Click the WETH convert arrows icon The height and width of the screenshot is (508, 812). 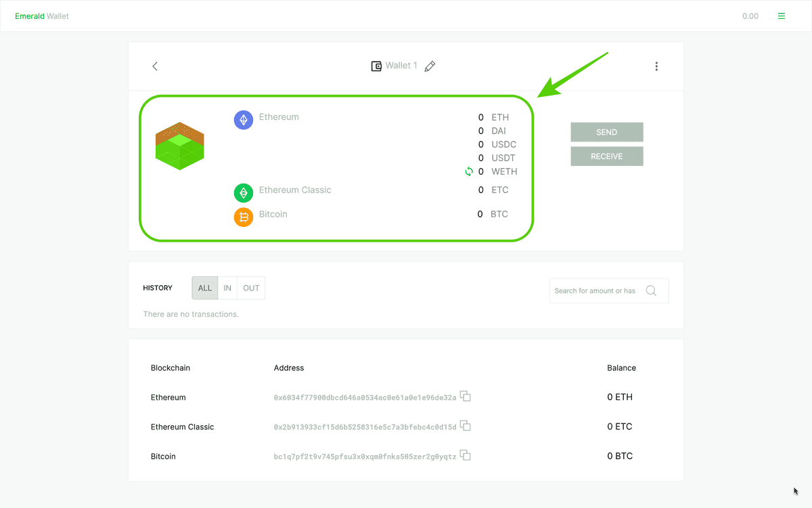pos(468,171)
